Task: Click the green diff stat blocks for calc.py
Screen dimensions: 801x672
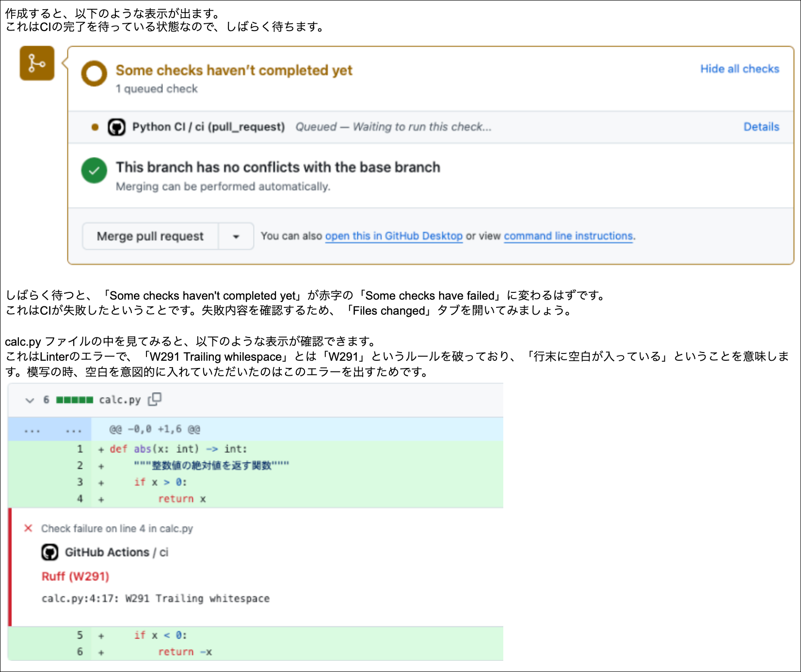Action: (x=75, y=400)
